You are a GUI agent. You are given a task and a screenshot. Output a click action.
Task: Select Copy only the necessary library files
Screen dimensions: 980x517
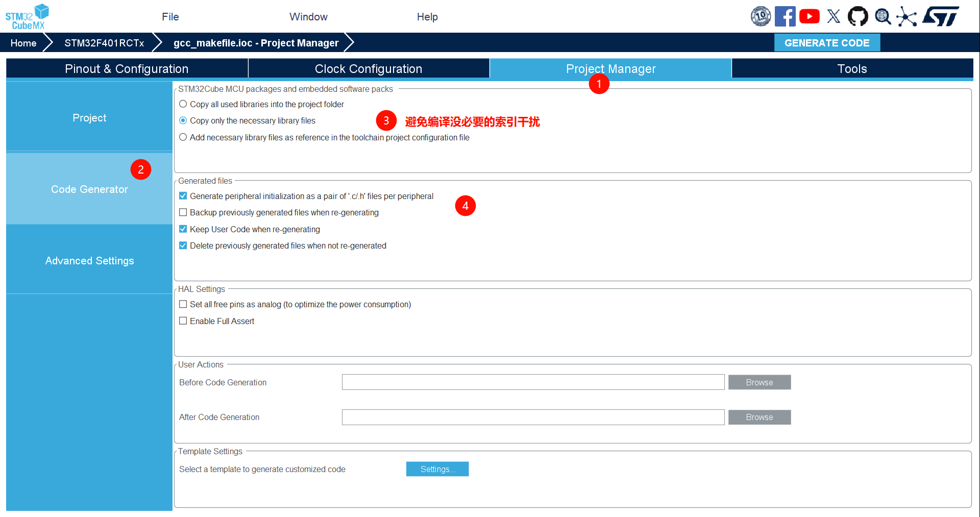tap(183, 120)
